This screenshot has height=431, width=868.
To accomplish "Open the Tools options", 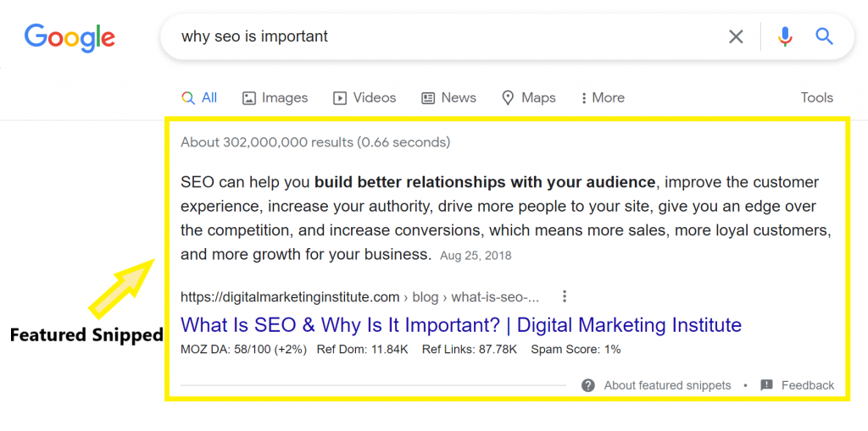I will 816,98.
